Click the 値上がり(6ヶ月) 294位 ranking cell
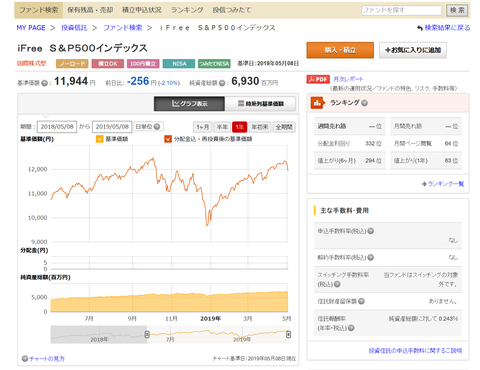This screenshot has width=480, height=370. click(350, 161)
